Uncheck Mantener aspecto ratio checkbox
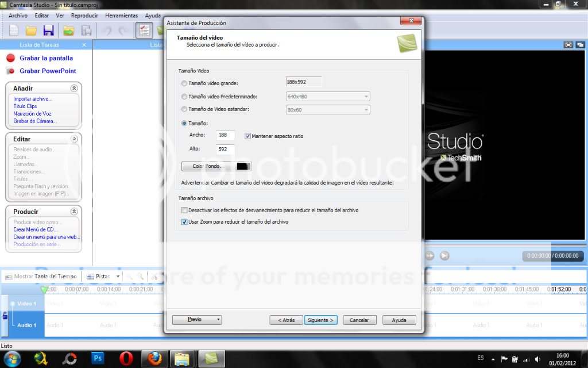 click(247, 136)
